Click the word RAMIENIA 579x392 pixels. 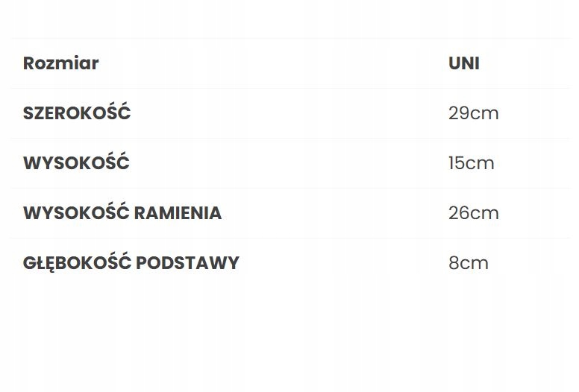[178, 213]
